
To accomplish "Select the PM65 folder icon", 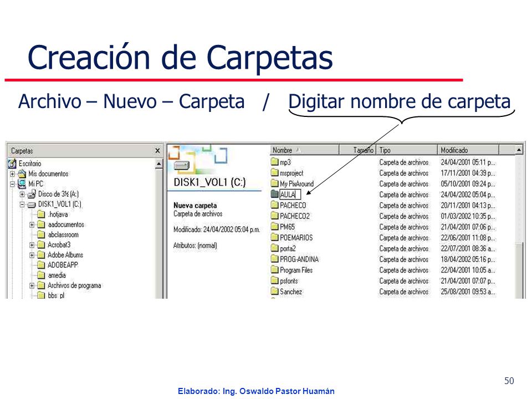I will click(x=274, y=227).
